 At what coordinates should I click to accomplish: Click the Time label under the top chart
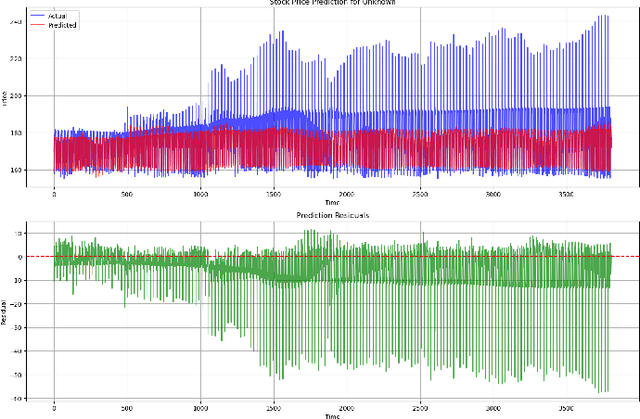pos(332,203)
